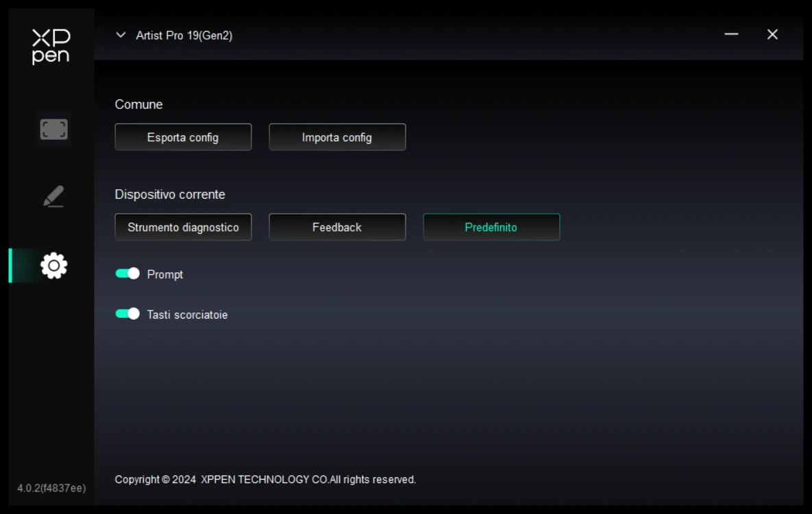Open the Feedback button
Viewport: 812px width, 514px height.
pos(337,227)
